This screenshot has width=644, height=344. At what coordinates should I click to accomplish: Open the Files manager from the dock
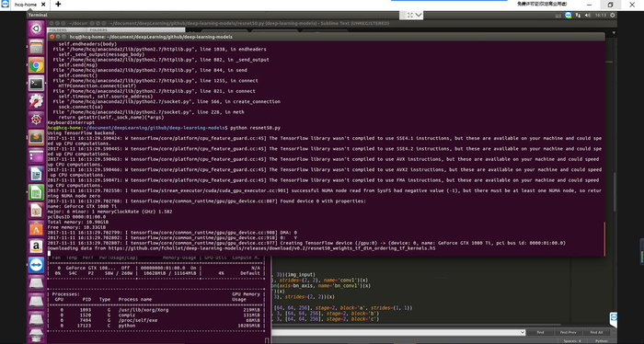click(x=36, y=47)
